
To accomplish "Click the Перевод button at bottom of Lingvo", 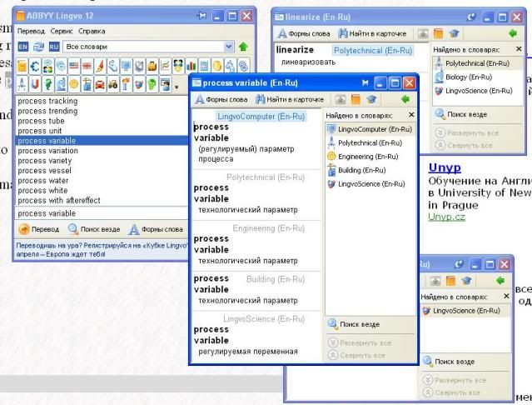I will click(x=38, y=229).
